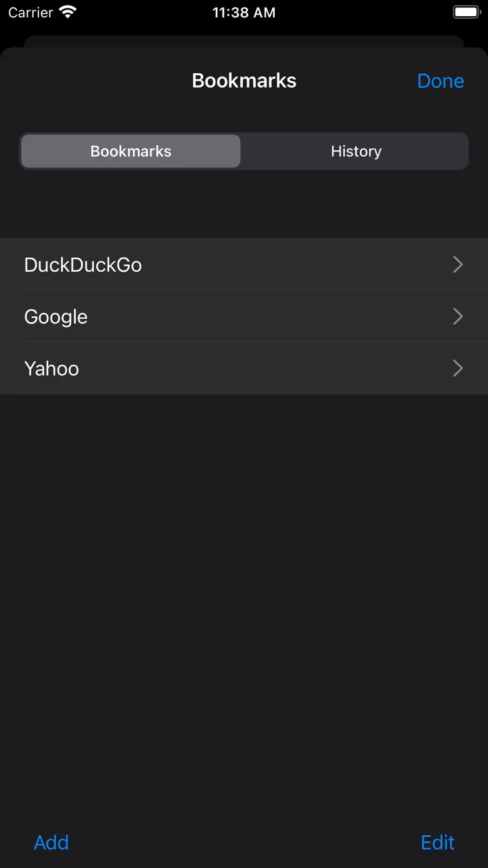Tap the Carrier label in the status bar
Screen dimensions: 488x868
click(31, 13)
